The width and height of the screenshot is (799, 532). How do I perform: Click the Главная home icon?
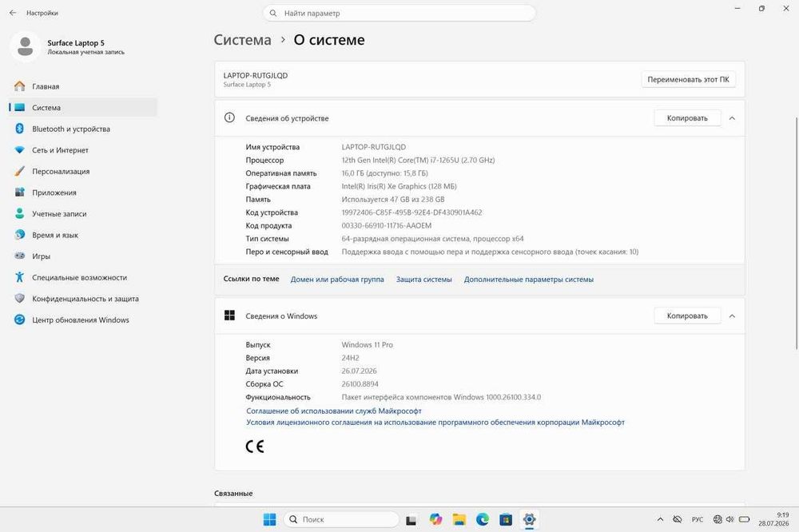pyautogui.click(x=19, y=86)
